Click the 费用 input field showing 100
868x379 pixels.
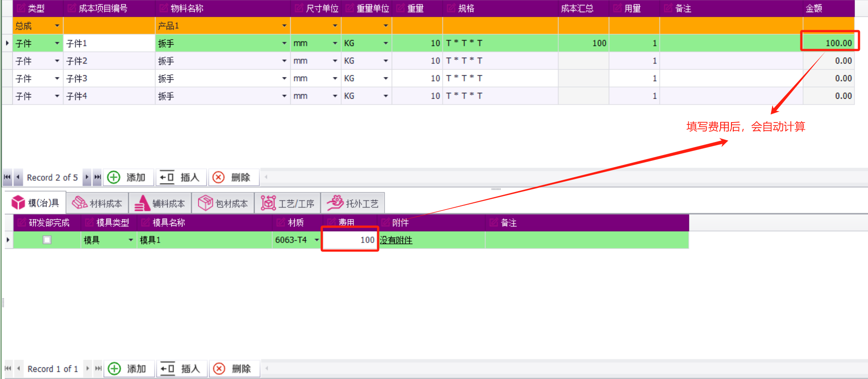tap(349, 240)
